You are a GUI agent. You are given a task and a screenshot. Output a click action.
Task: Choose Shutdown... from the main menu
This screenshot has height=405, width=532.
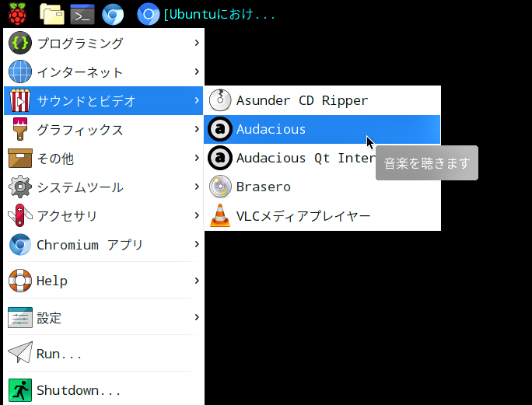pos(103,390)
